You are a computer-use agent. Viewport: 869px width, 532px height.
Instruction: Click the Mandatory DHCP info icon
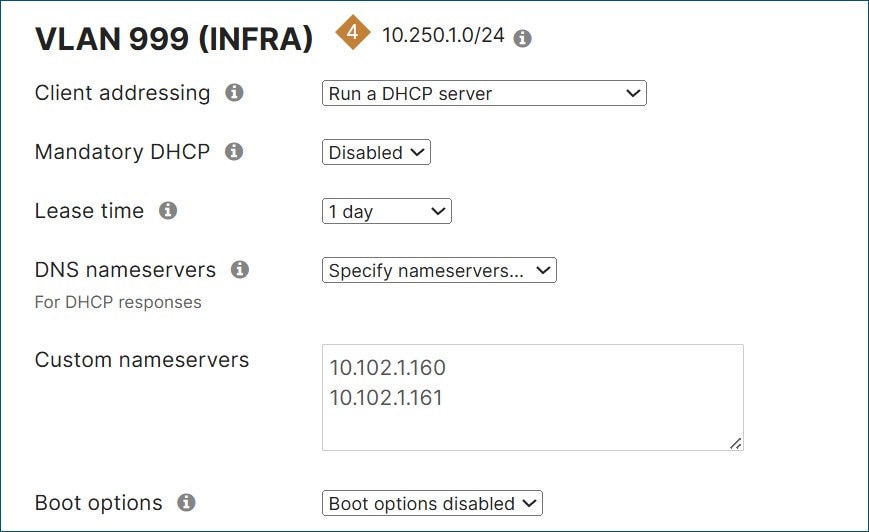coord(234,152)
